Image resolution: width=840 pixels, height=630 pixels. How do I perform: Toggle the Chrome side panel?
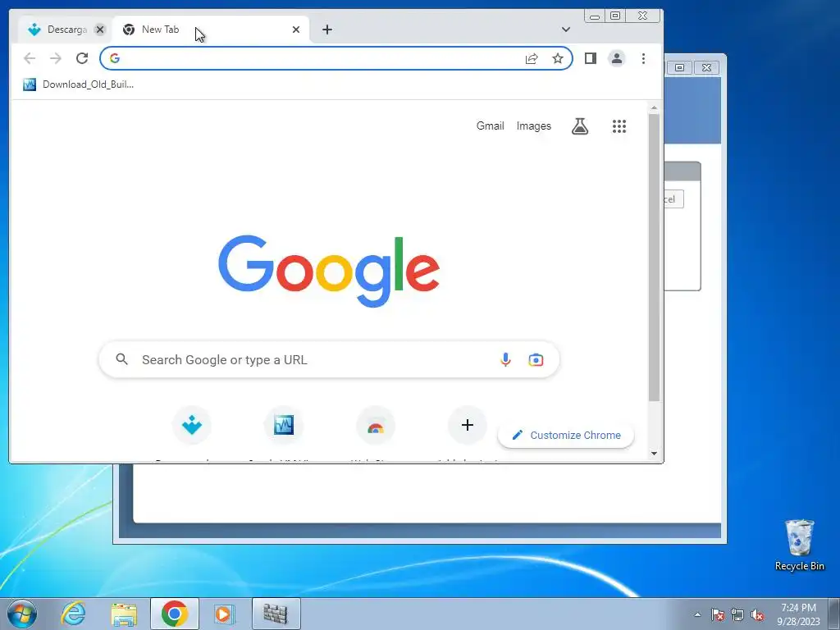tap(591, 58)
